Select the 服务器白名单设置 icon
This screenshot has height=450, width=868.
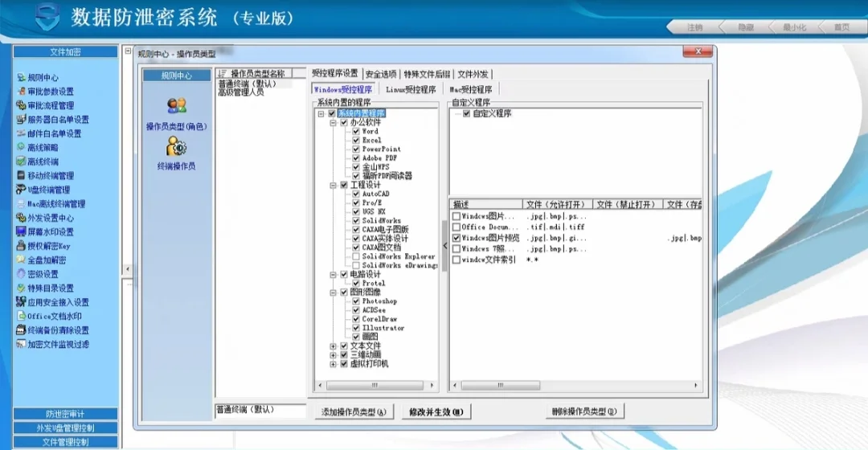pos(21,119)
